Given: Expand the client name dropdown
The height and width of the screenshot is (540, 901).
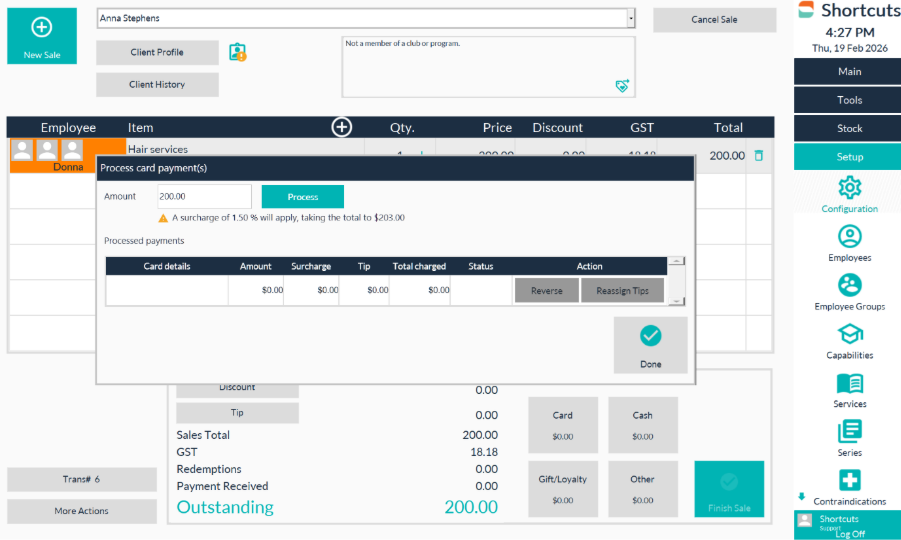Looking at the screenshot, I should (631, 18).
